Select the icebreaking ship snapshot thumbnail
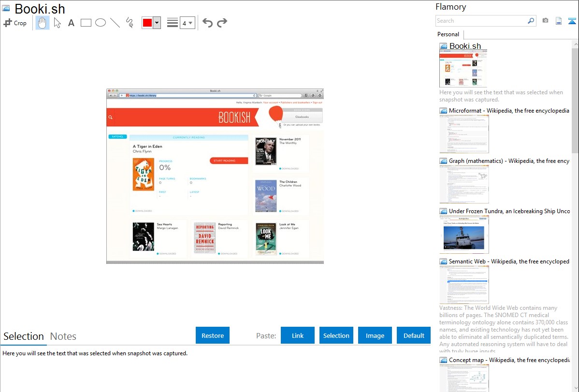Image resolution: width=579 pixels, height=392 pixels. [464, 234]
